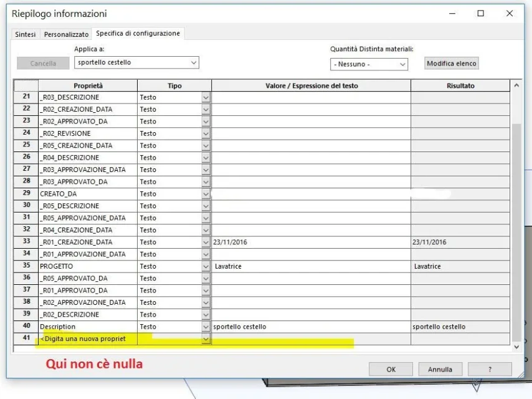This screenshot has width=532, height=399.
Task: Open Tipo dropdown for _R02_CREAZIONE_DATA row
Action: click(x=206, y=109)
